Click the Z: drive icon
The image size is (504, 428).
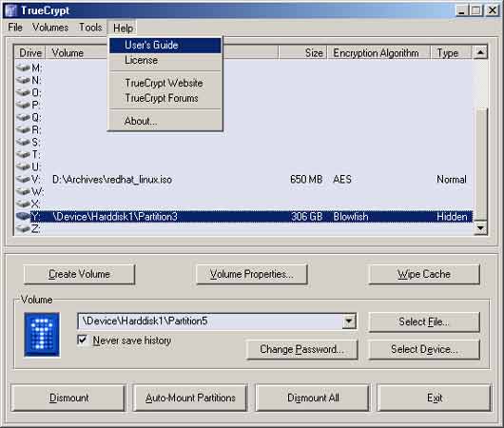click(23, 228)
